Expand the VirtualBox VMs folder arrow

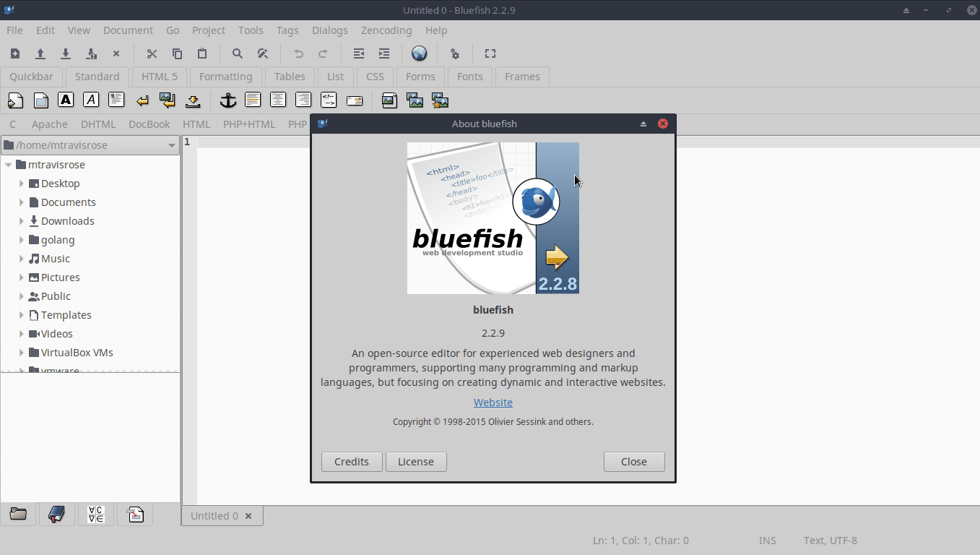(x=22, y=353)
